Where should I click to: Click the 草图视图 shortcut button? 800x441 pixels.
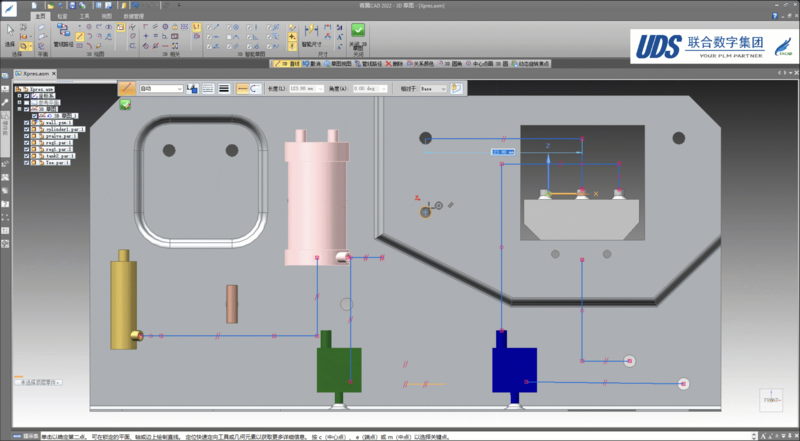pyautogui.click(x=338, y=63)
